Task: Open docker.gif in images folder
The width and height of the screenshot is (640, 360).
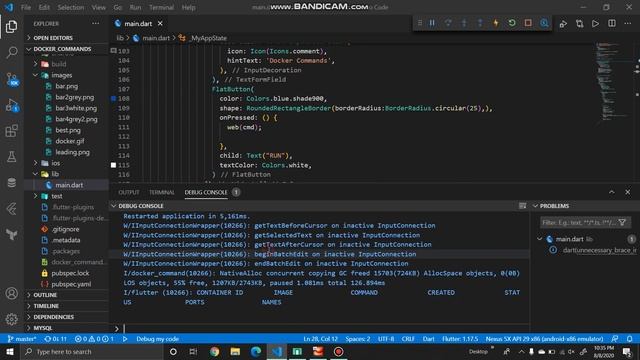Action: pos(70,141)
